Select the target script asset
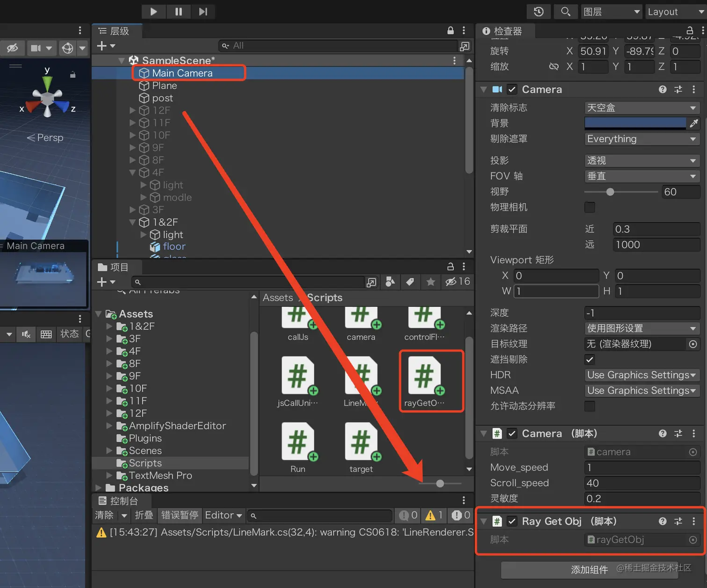The width and height of the screenshot is (707, 588). tap(361, 447)
